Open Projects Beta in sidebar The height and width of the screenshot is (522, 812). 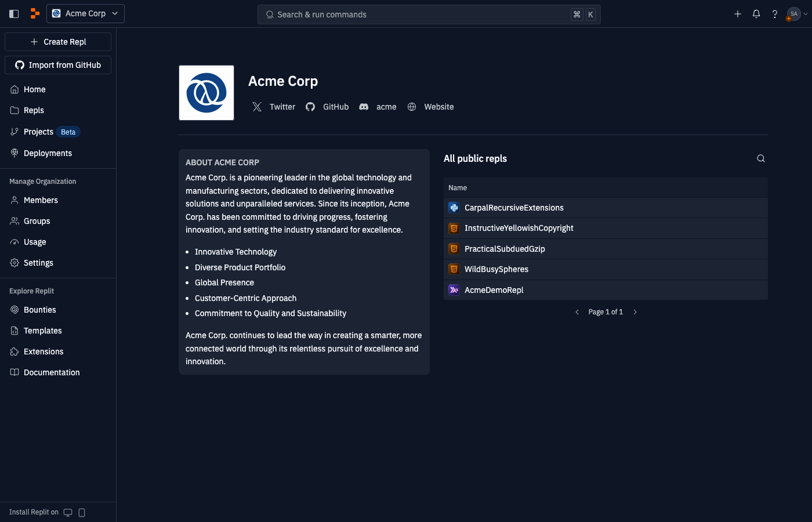pyautogui.click(x=58, y=132)
